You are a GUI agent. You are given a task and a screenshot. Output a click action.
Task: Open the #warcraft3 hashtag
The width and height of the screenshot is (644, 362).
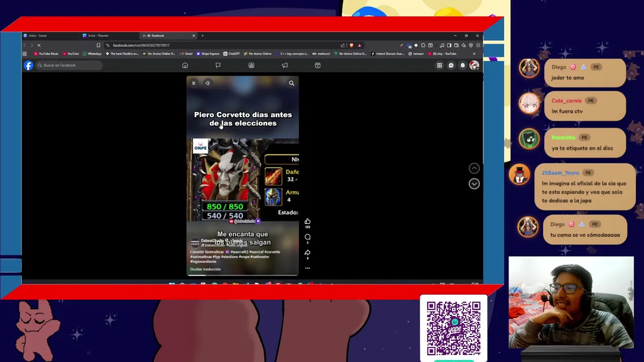tap(239, 252)
